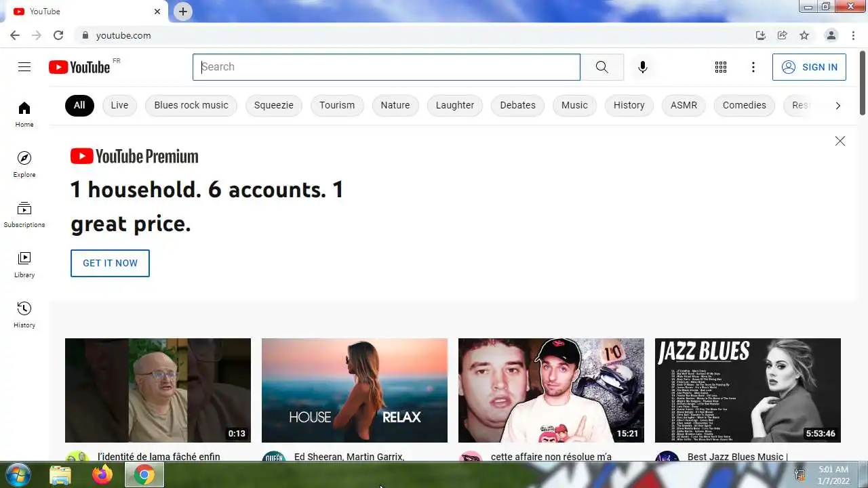
Task: Start voice search with microphone icon
Action: coord(643,66)
